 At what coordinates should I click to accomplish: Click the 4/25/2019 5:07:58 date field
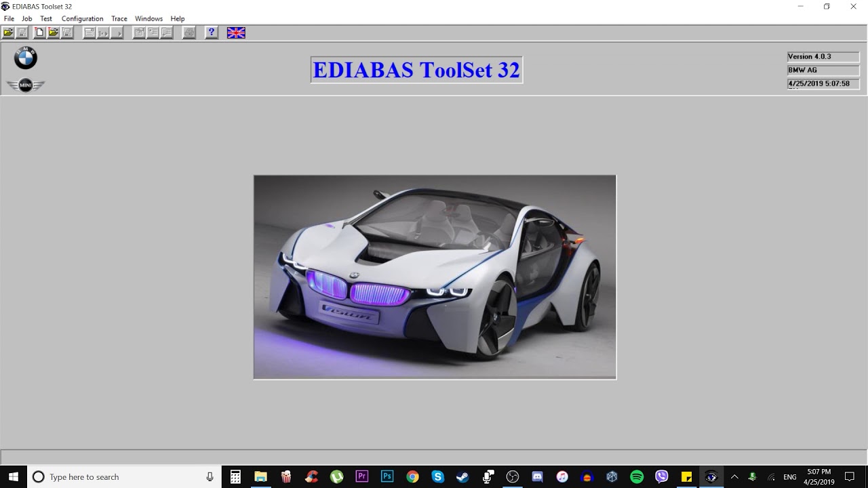point(823,84)
